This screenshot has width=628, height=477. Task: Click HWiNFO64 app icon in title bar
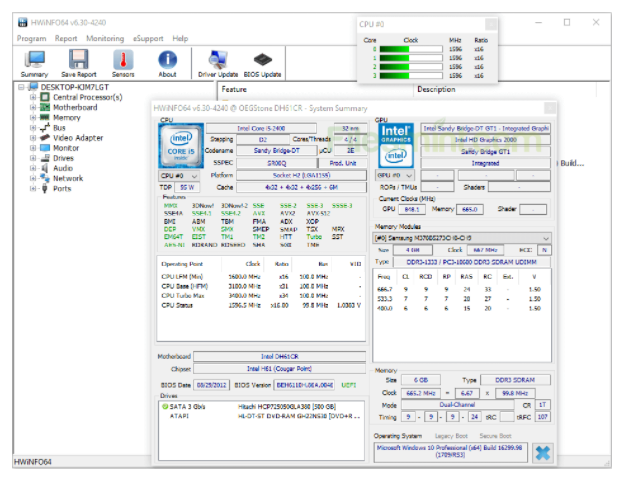click(23, 22)
